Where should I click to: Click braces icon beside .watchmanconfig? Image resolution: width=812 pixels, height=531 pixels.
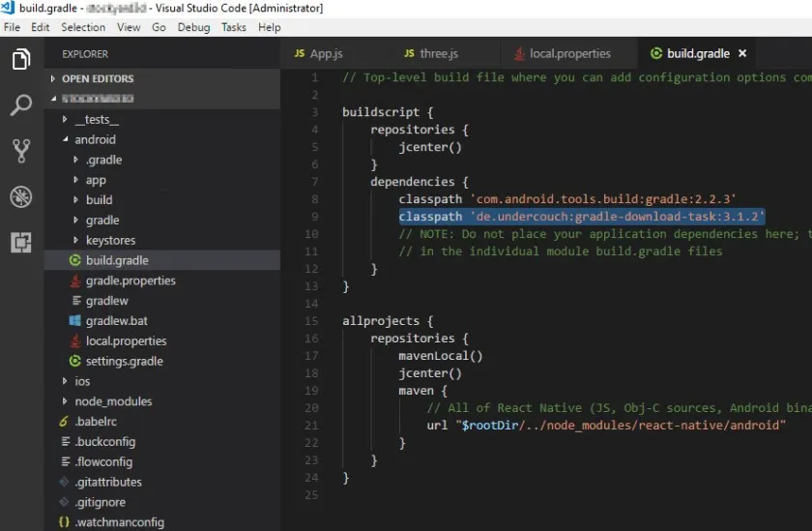[64, 522]
